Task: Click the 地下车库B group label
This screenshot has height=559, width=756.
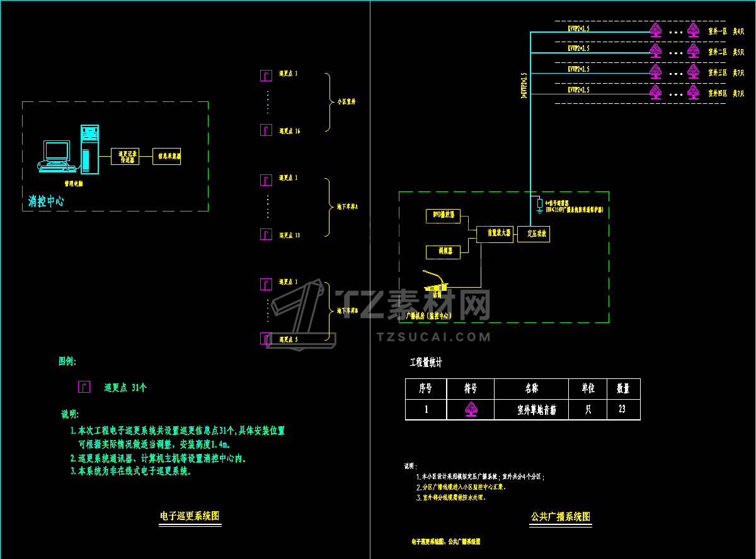Action: click(347, 311)
